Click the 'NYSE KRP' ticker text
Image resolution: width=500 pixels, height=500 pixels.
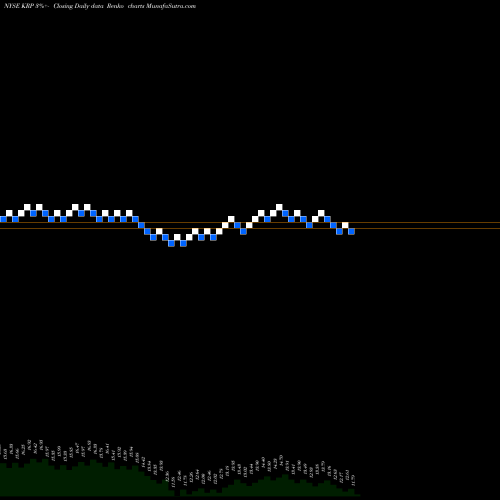(x=19, y=6)
